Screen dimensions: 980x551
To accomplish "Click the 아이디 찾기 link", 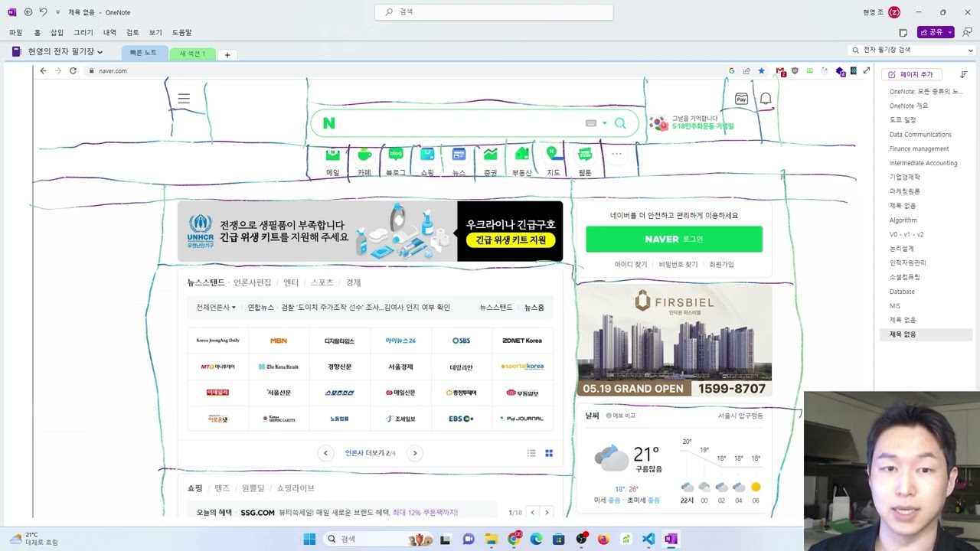I will click(631, 264).
